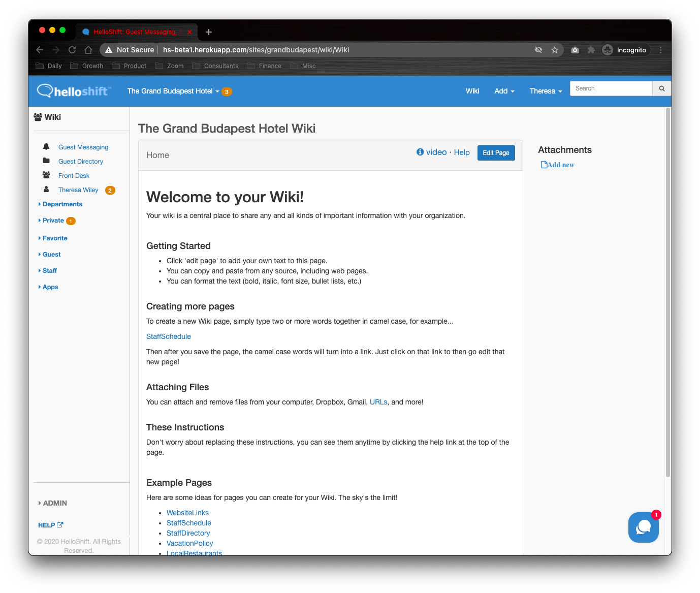Click the bell icon beside Guest Messaging
The height and width of the screenshot is (593, 700).
(46, 147)
